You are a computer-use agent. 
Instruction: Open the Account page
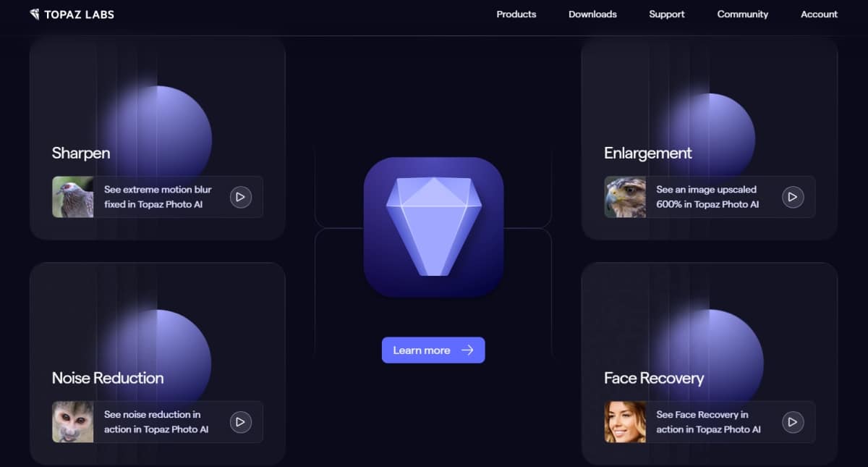pos(820,14)
